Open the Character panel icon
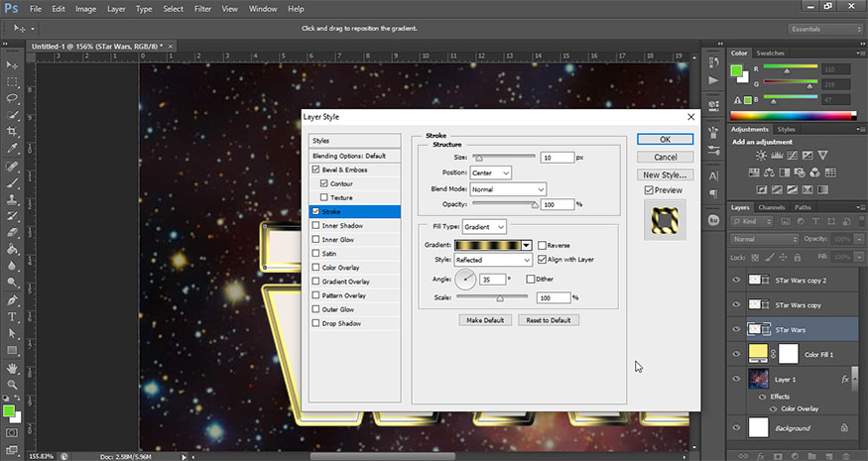The height and width of the screenshot is (461, 868). click(713, 176)
